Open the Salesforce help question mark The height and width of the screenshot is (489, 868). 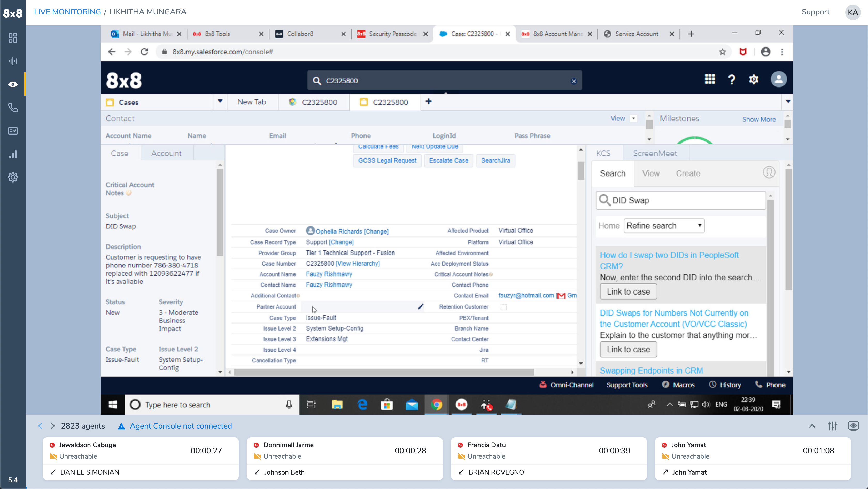(x=732, y=80)
